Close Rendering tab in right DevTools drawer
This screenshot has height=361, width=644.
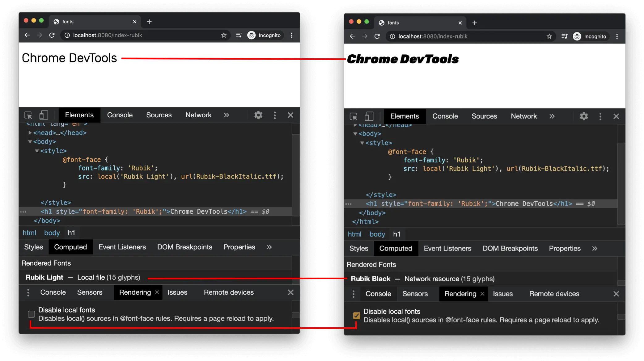[x=482, y=294]
